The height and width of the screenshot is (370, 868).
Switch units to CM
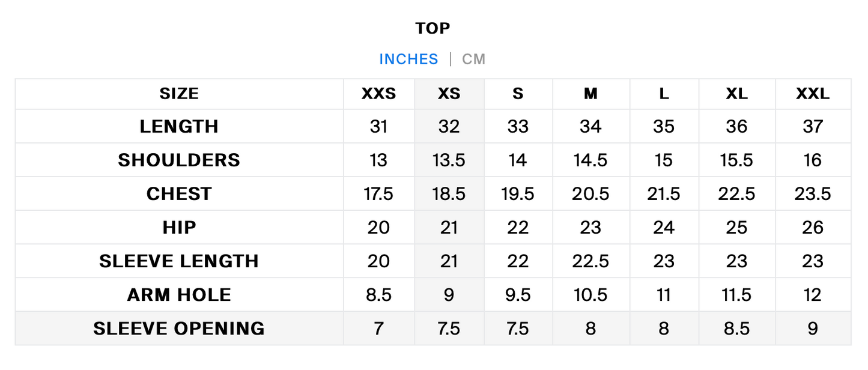(473, 59)
